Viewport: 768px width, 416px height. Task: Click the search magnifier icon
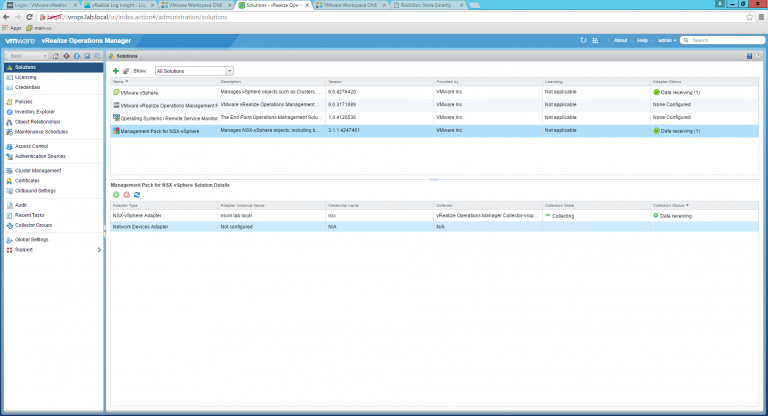click(x=686, y=40)
